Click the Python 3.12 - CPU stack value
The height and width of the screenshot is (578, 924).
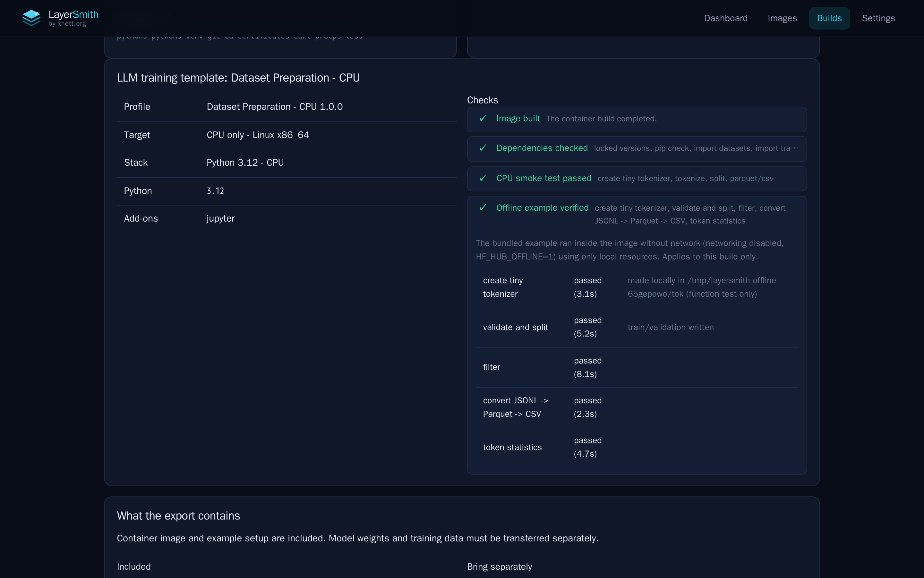point(245,162)
